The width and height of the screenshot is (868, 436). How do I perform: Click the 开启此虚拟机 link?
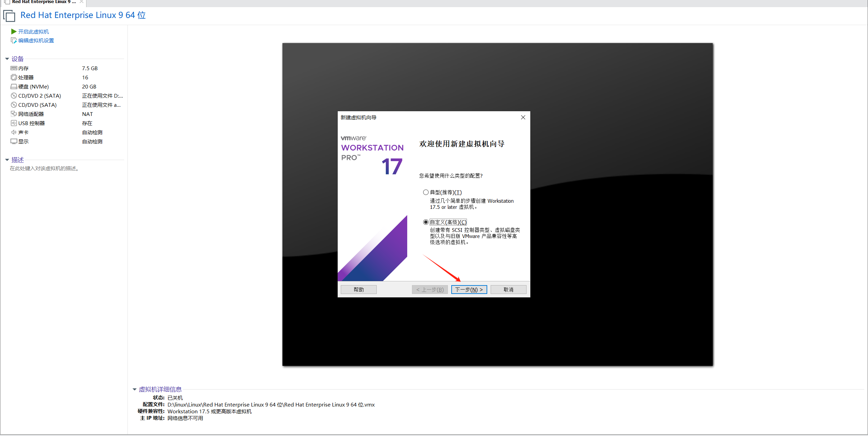click(34, 32)
